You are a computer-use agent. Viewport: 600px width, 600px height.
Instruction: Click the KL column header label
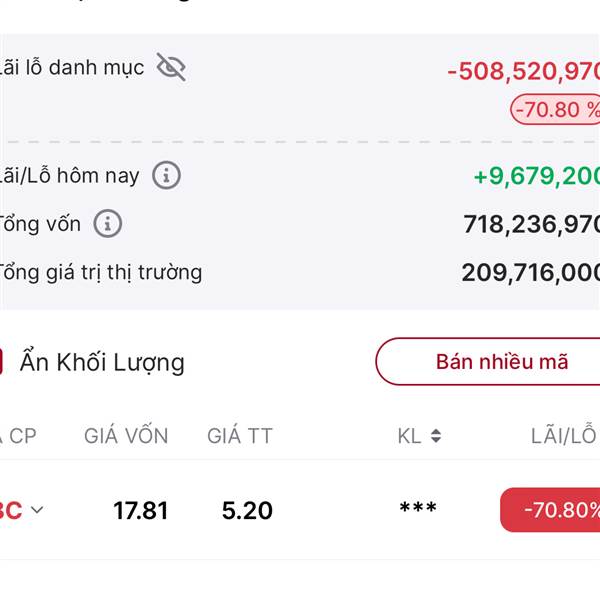pos(409,436)
